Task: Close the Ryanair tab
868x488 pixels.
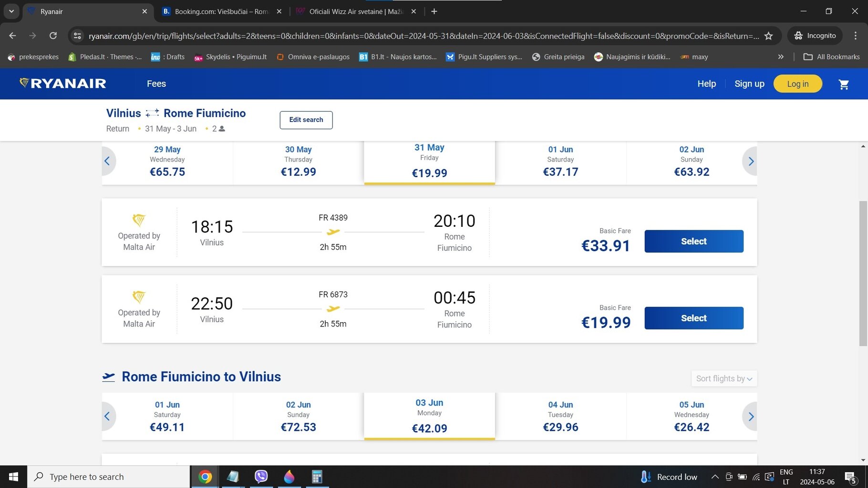Action: pyautogui.click(x=145, y=11)
